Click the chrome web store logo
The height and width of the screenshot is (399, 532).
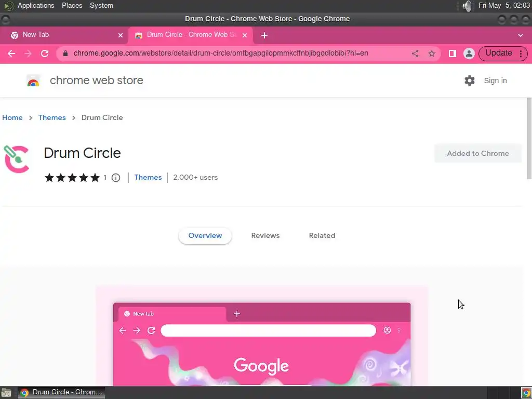pos(33,81)
